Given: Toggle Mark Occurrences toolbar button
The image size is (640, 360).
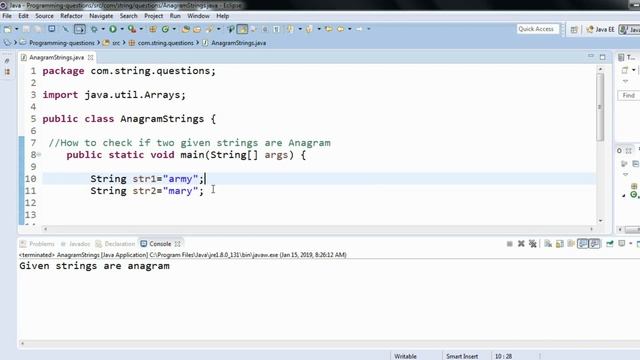Looking at the screenshot, I should [x=242, y=29].
